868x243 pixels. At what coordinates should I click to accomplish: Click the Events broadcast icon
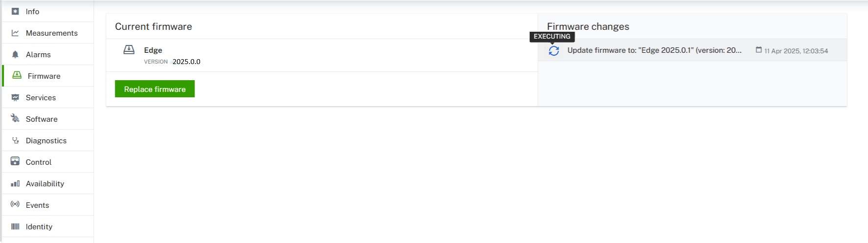[15, 204]
